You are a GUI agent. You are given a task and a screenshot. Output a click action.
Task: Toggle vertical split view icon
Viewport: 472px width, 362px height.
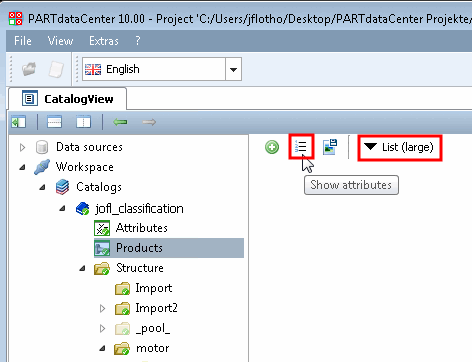tap(83, 122)
